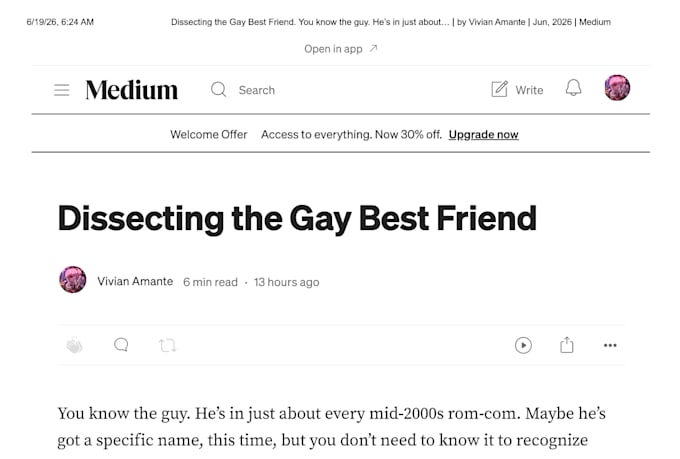Image resolution: width=680 pixels, height=459 pixels.
Task: Clap for this article
Action: click(x=74, y=345)
